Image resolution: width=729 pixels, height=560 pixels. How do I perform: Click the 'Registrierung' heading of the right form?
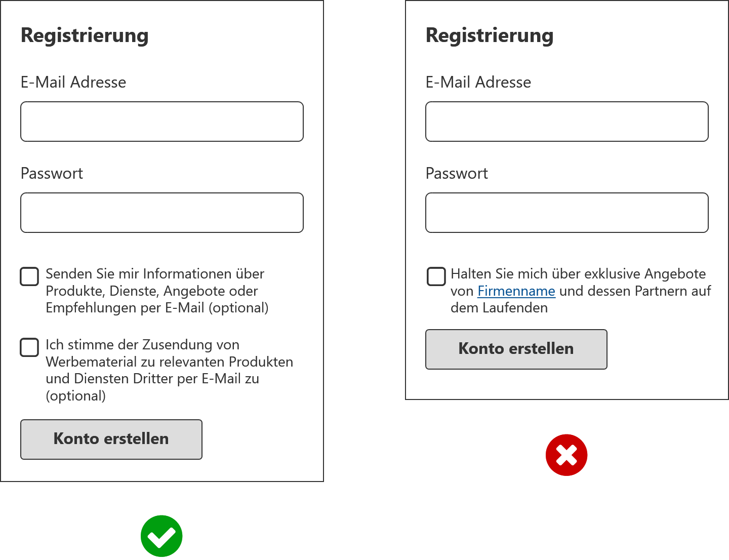490,35
